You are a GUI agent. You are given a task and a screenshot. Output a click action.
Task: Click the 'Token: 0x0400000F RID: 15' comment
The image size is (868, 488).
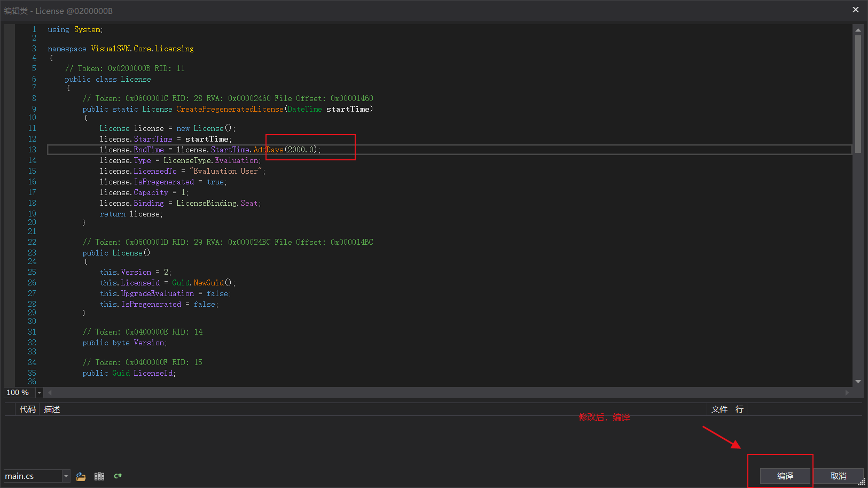point(143,362)
